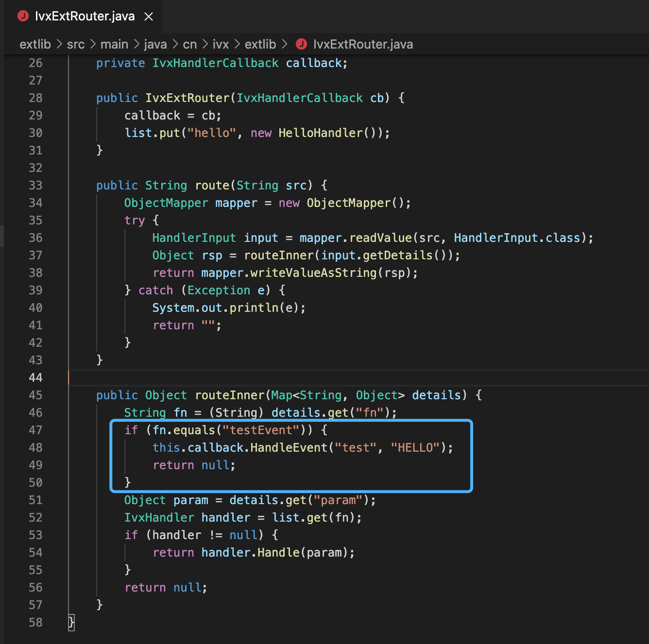Click 'IvxHandler' type on line 52
Image resolution: width=649 pixels, height=644 pixels.
[159, 518]
